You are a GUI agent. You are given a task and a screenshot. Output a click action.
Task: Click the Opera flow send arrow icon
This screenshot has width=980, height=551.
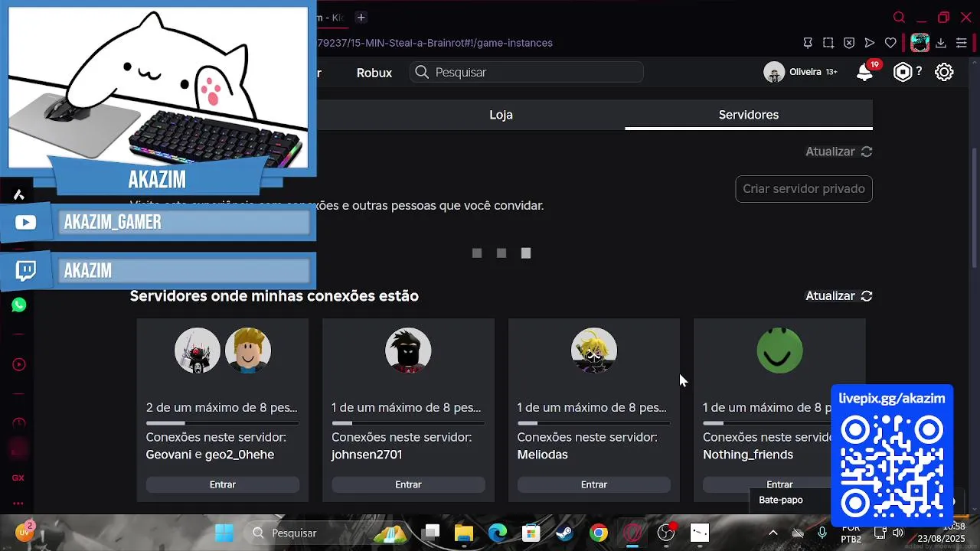pyautogui.click(x=870, y=43)
